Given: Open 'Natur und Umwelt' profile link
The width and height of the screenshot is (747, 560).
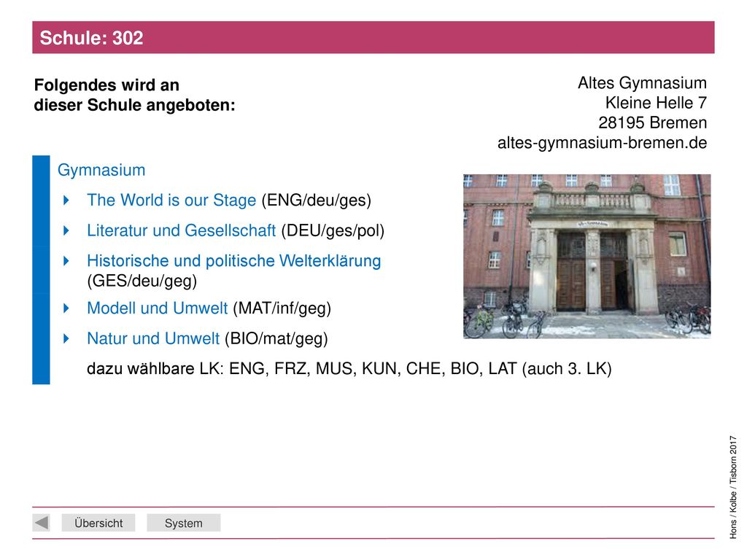Looking at the screenshot, I should (153, 338).
